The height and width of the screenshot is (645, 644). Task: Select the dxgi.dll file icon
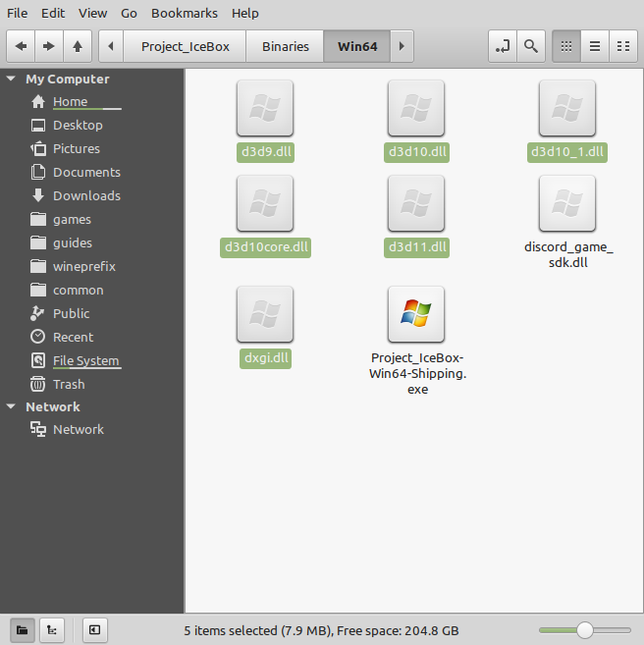tap(265, 314)
